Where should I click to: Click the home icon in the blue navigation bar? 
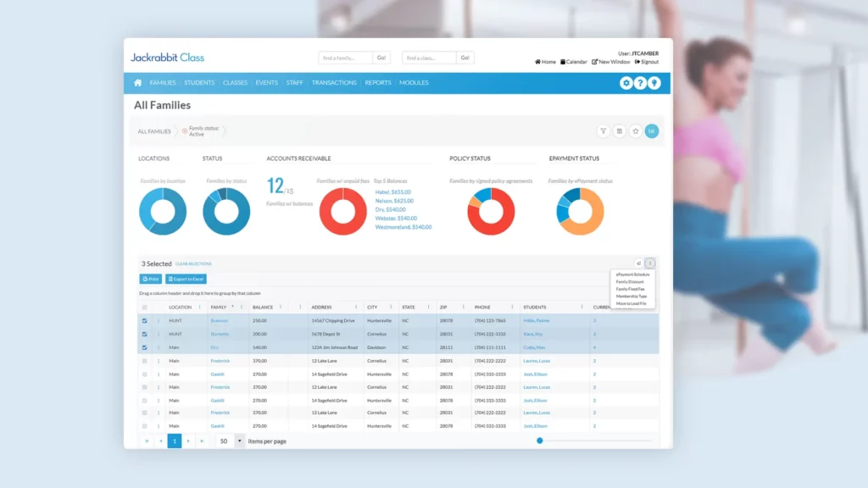138,83
